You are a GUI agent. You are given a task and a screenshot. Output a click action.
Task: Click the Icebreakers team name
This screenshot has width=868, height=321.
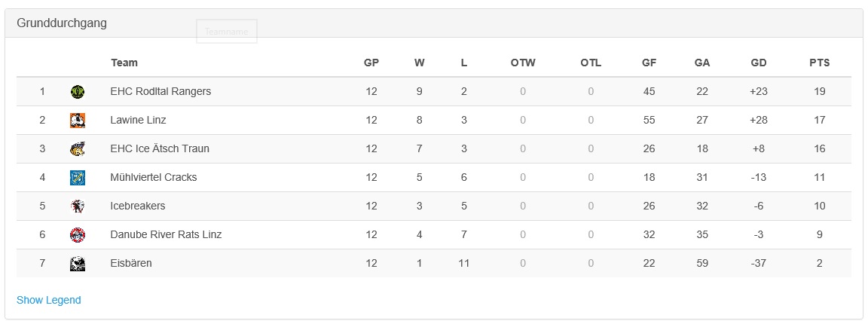click(138, 206)
